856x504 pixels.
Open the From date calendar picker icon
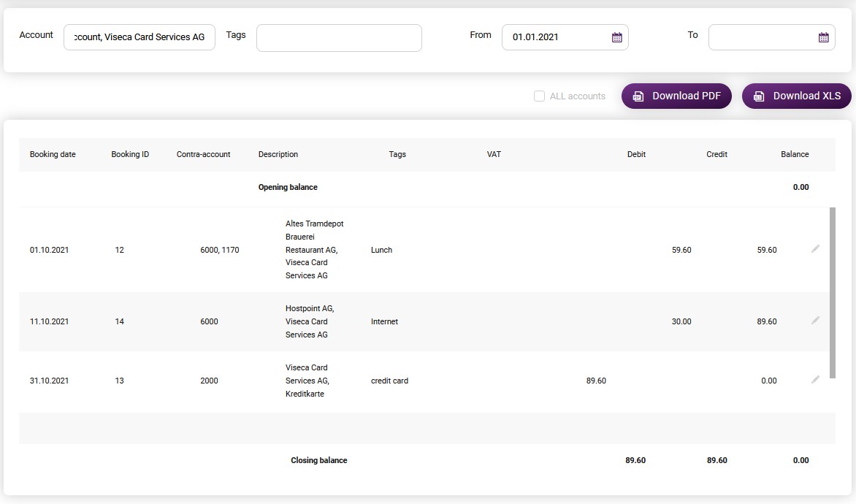(617, 37)
